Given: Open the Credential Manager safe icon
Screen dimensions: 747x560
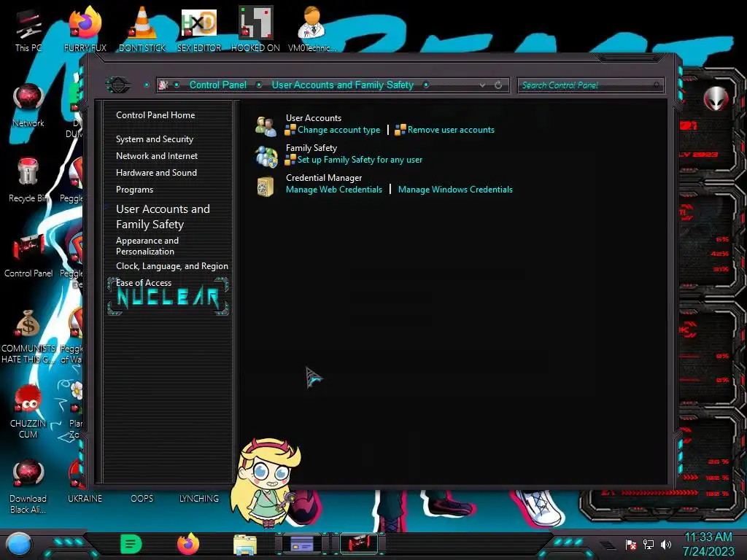Looking at the screenshot, I should [266, 186].
